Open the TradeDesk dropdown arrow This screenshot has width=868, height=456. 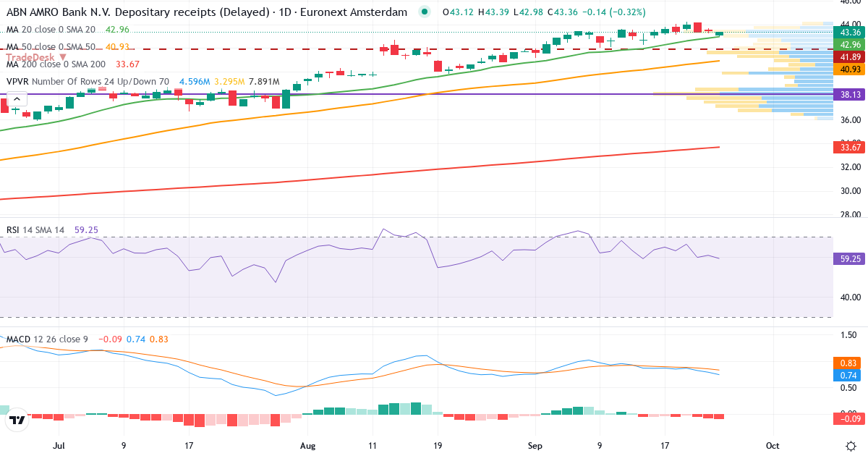(x=63, y=56)
